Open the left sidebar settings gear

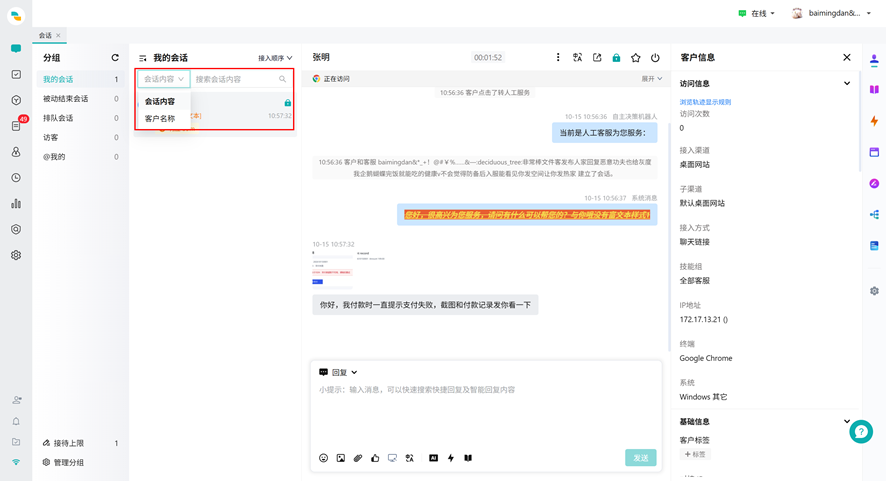pos(16,255)
